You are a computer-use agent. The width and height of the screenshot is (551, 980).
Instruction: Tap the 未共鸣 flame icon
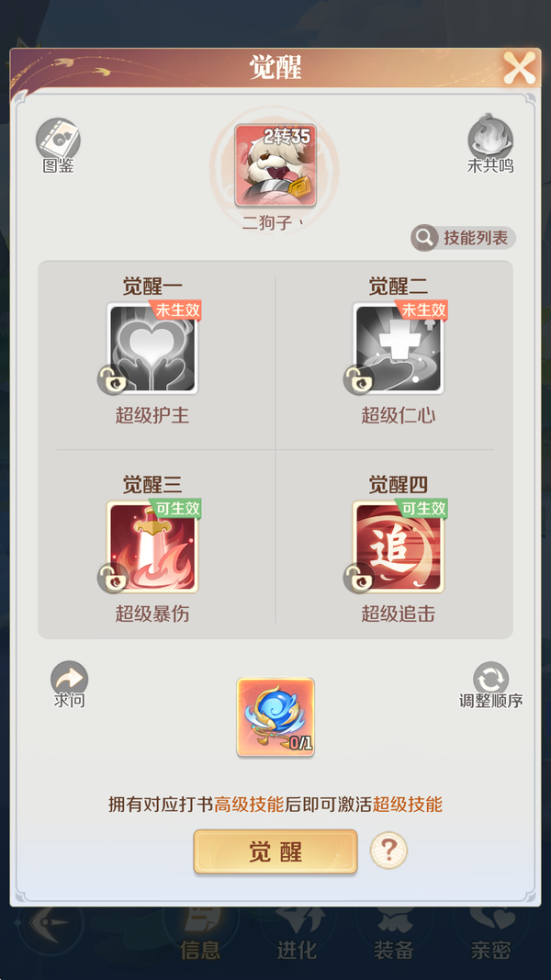coord(490,137)
